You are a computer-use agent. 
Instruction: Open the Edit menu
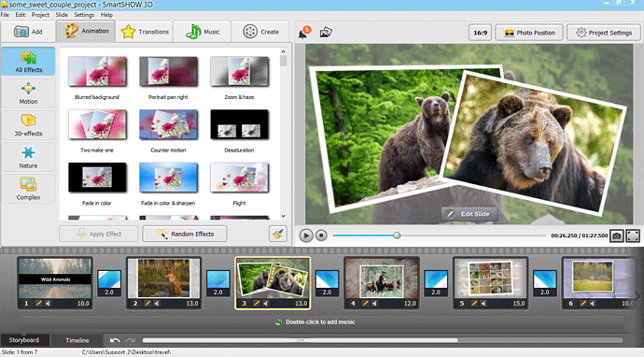point(21,15)
